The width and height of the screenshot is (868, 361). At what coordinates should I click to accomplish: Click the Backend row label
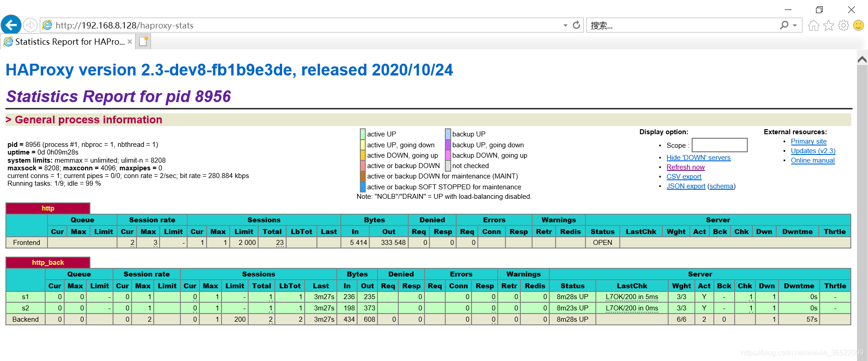tap(26, 319)
